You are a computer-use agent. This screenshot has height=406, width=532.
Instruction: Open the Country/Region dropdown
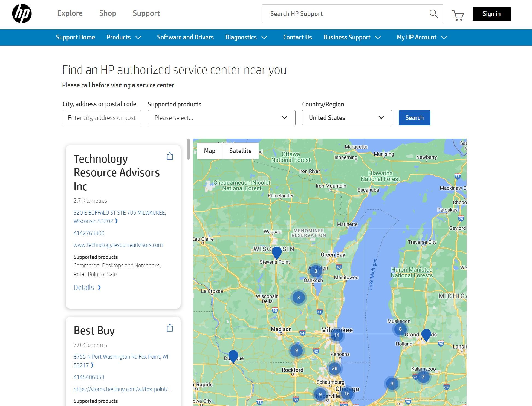click(347, 118)
